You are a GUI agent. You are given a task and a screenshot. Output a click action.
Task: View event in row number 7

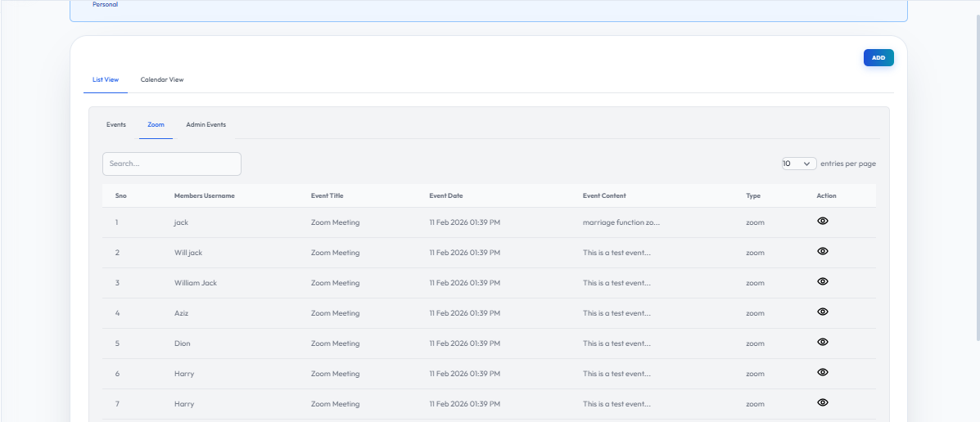click(823, 402)
